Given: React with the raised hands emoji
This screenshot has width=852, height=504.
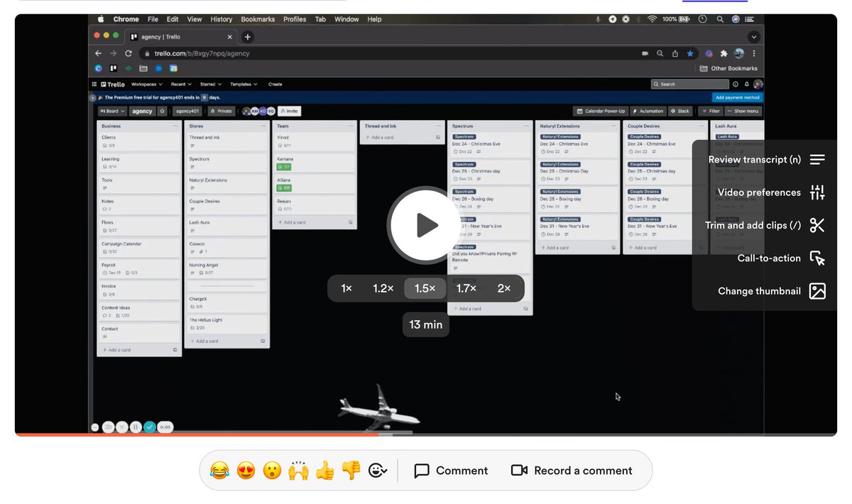Looking at the screenshot, I should tap(299, 470).
